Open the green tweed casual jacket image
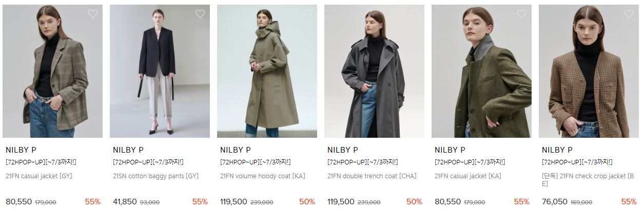Screen dimensions: 644x211 481,71
